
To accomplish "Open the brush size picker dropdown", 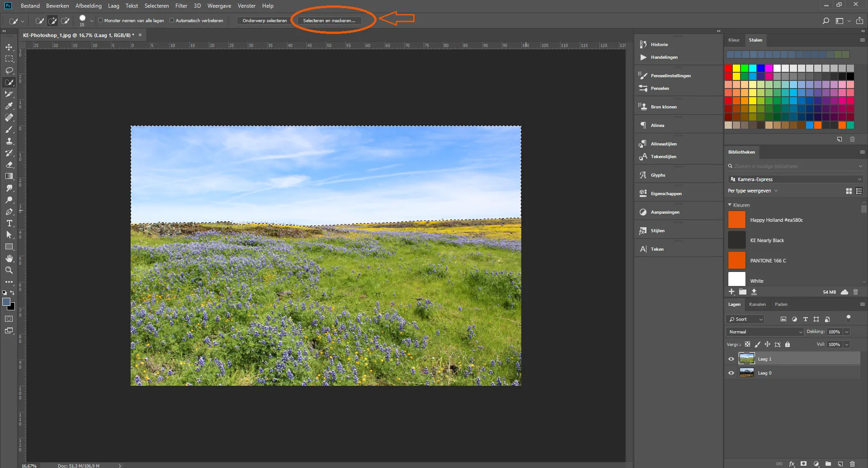I will [92, 21].
